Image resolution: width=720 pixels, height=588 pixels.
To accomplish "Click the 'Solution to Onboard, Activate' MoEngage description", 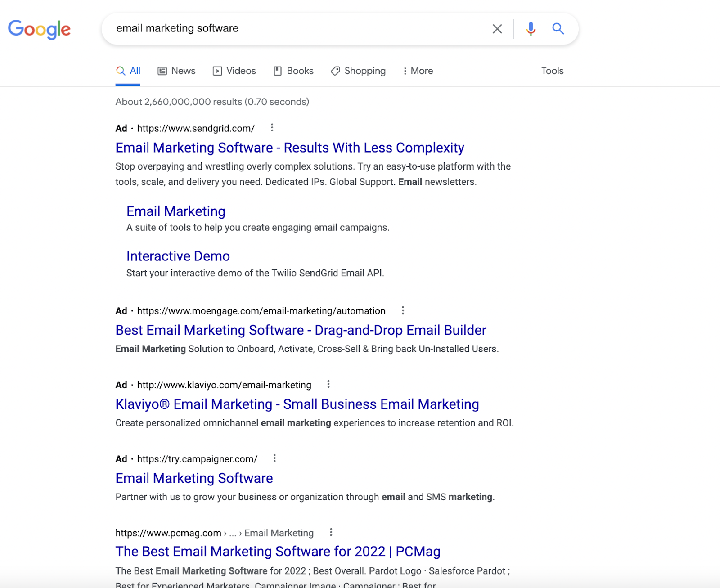I will pos(307,349).
